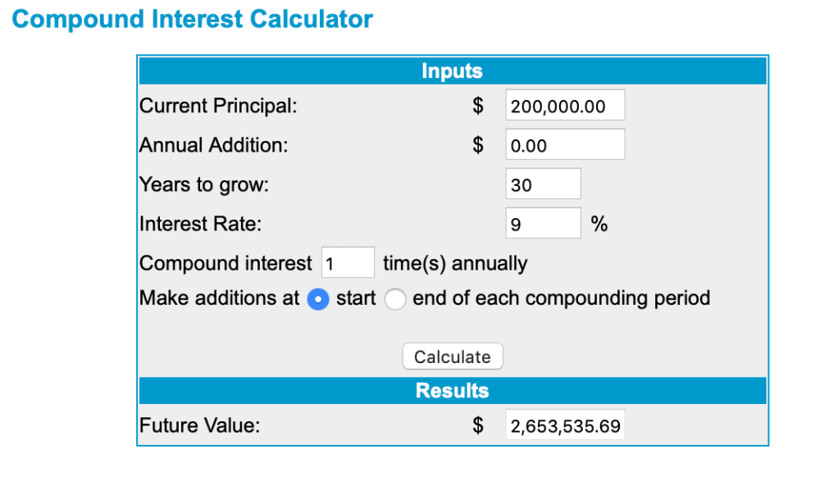Click the blue "Inputs" section header
Viewport: 838px width, 504px height.
click(452, 71)
